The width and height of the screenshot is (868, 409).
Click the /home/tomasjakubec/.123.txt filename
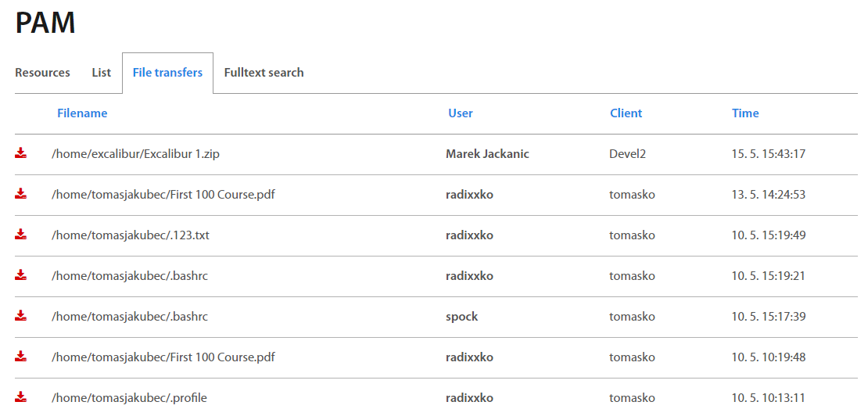click(130, 235)
